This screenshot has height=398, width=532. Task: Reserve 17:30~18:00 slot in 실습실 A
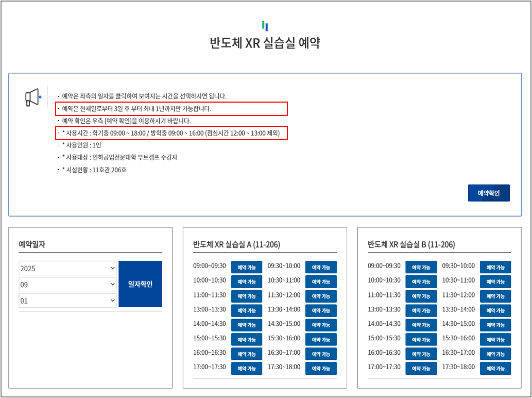321,369
